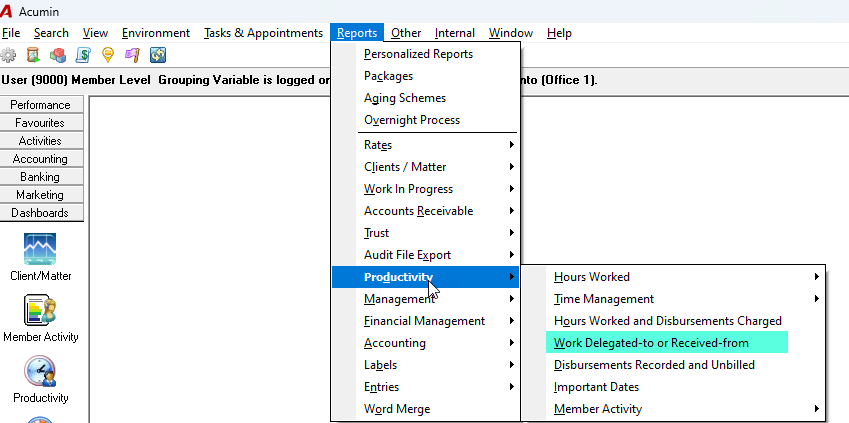Click the hourglass timer toolbar icon
Image resolution: width=849 pixels, height=423 pixels.
33,55
